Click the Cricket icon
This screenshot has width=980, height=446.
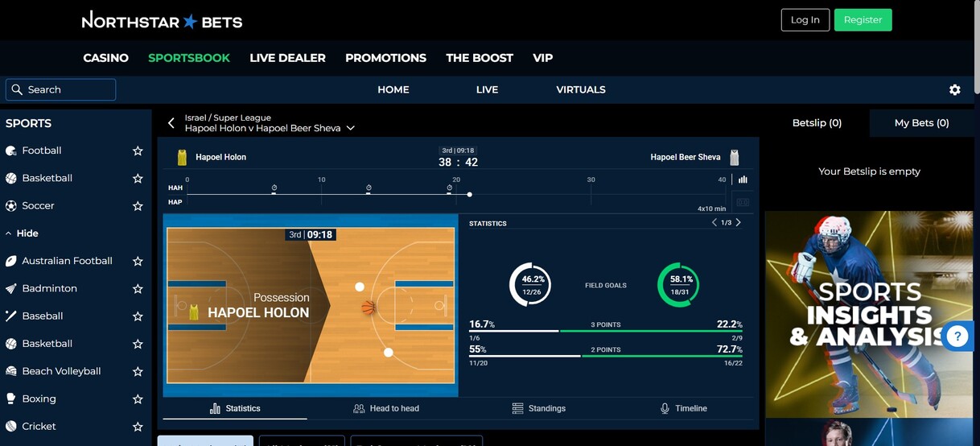tap(11, 426)
